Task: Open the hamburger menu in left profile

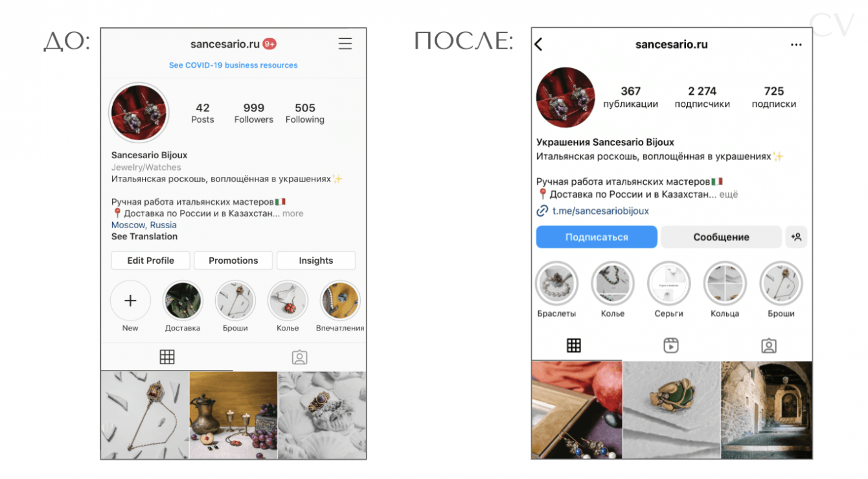Action: [345, 44]
